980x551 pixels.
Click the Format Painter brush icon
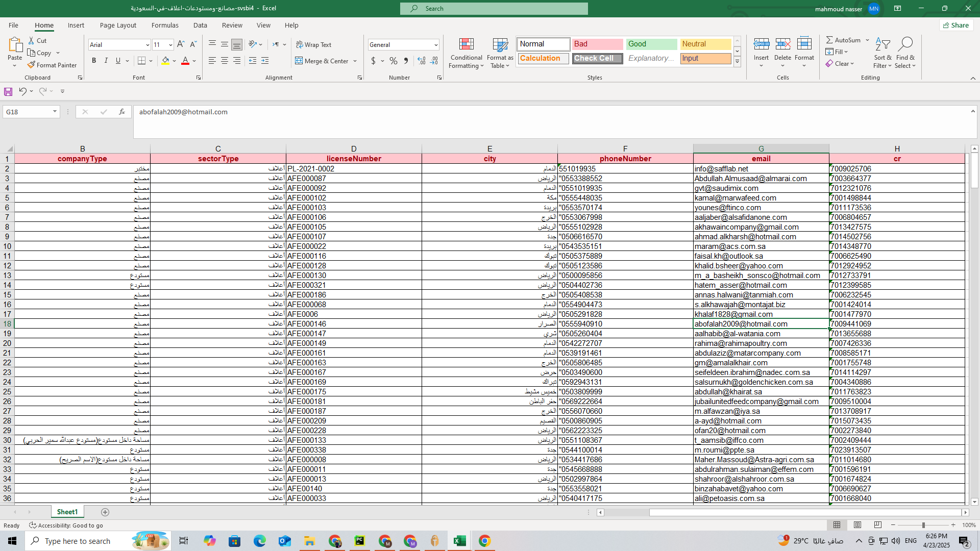[x=32, y=65]
